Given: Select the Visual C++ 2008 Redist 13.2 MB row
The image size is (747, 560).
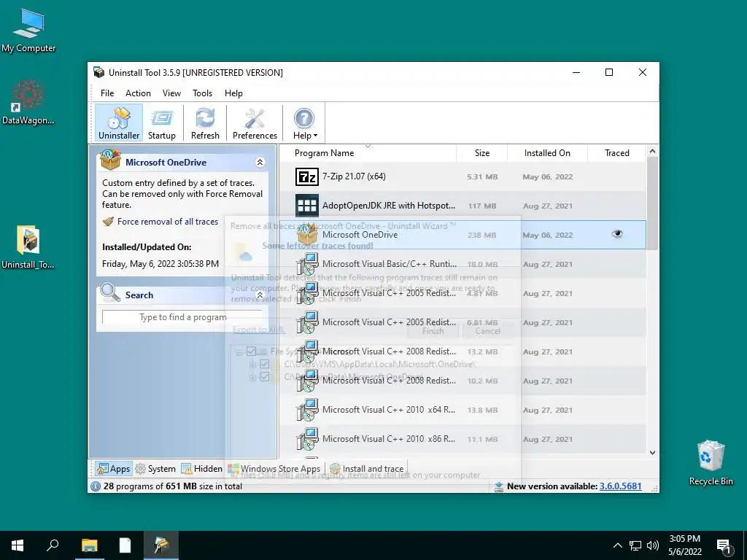Looking at the screenshot, I should pyautogui.click(x=462, y=351).
